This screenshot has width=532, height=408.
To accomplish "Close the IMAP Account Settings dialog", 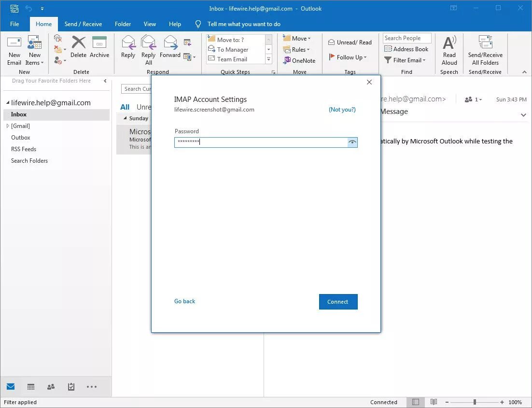I will pyautogui.click(x=369, y=82).
